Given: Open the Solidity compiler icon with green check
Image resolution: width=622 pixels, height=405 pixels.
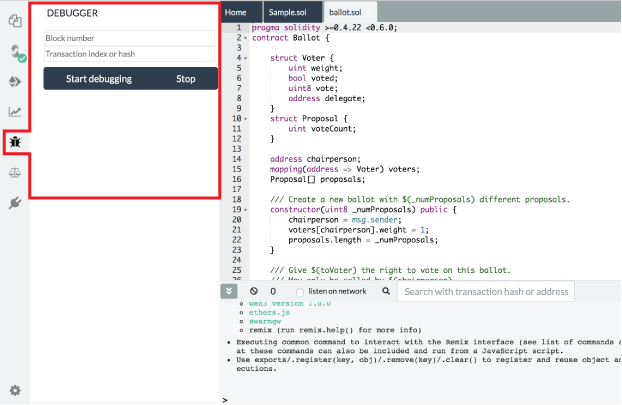Looking at the screenshot, I should pyautogui.click(x=17, y=53).
